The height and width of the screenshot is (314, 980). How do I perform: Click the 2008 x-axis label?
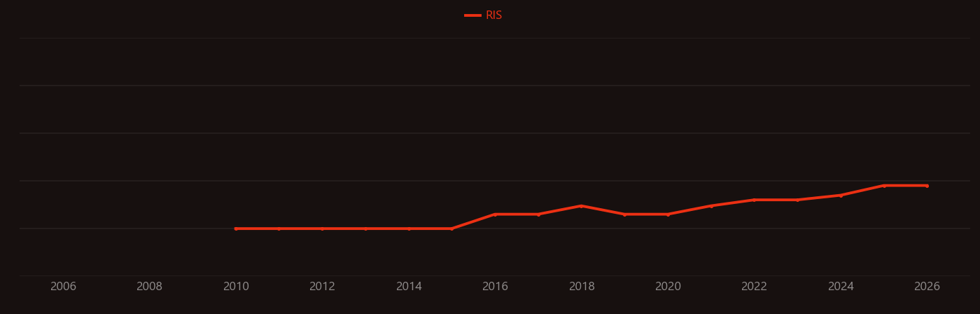tap(149, 287)
